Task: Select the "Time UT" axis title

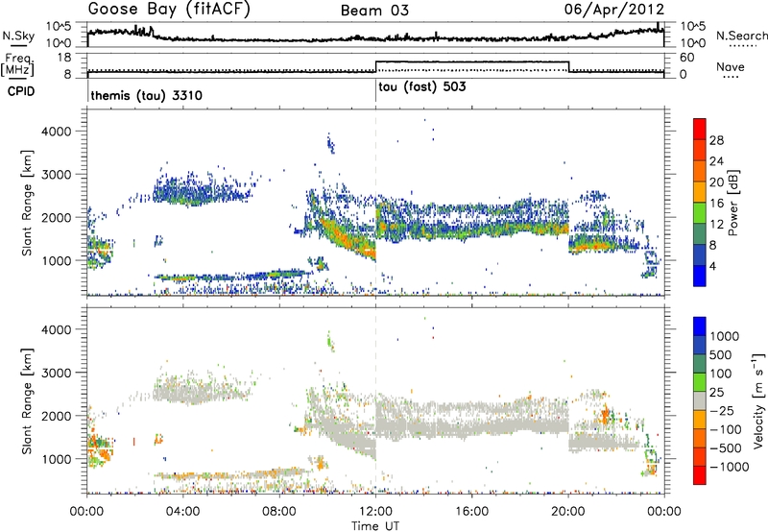Action: click(375, 526)
